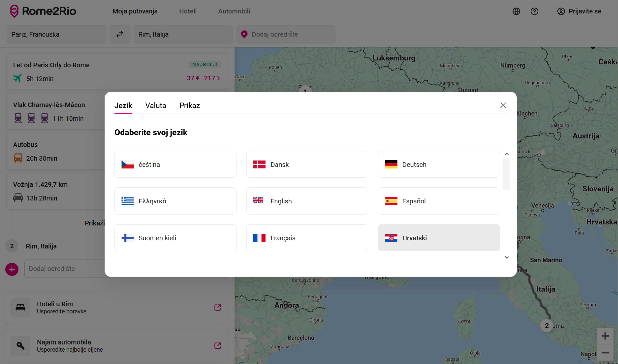The image size is (618, 364).
Task: Click the help question mark icon
Action: click(x=534, y=11)
